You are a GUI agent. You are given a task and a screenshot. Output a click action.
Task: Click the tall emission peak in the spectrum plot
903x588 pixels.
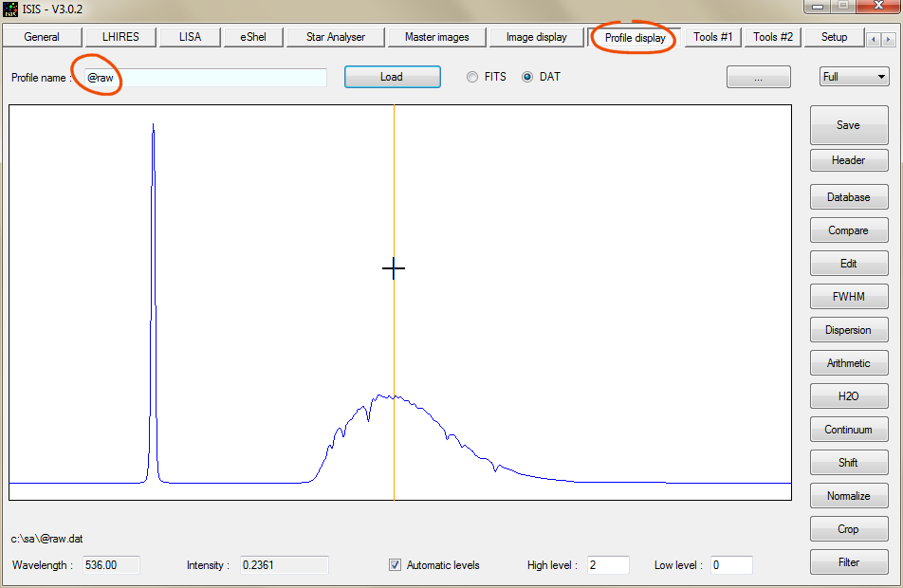(x=153, y=285)
